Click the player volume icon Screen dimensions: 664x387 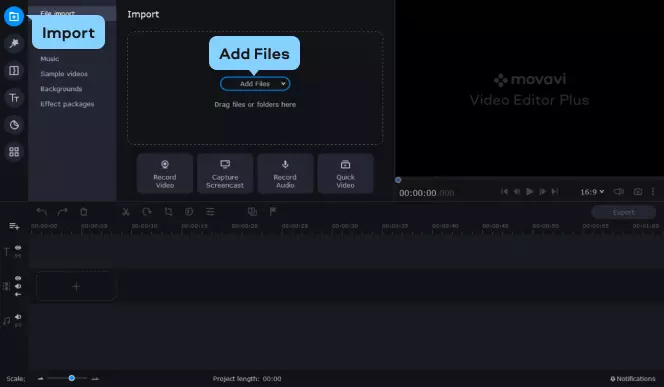click(619, 192)
